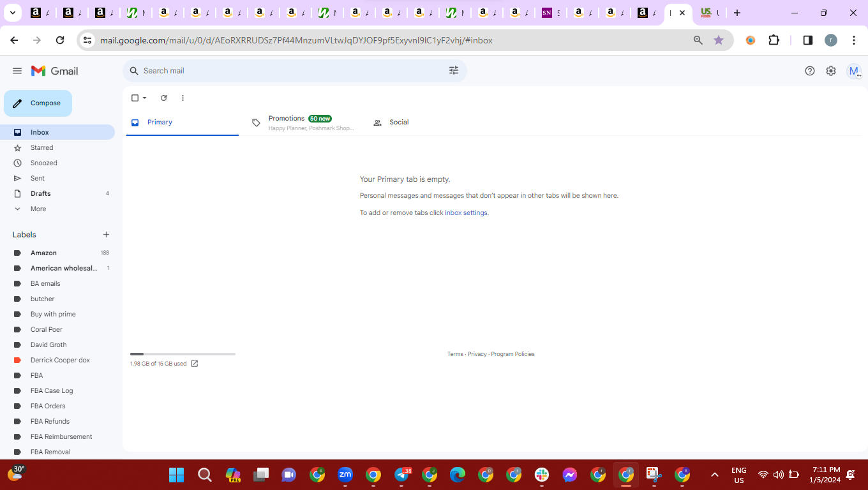Screen dimensions: 868x490
Task: Click the search magnifier in Search mail
Action: [134, 71]
